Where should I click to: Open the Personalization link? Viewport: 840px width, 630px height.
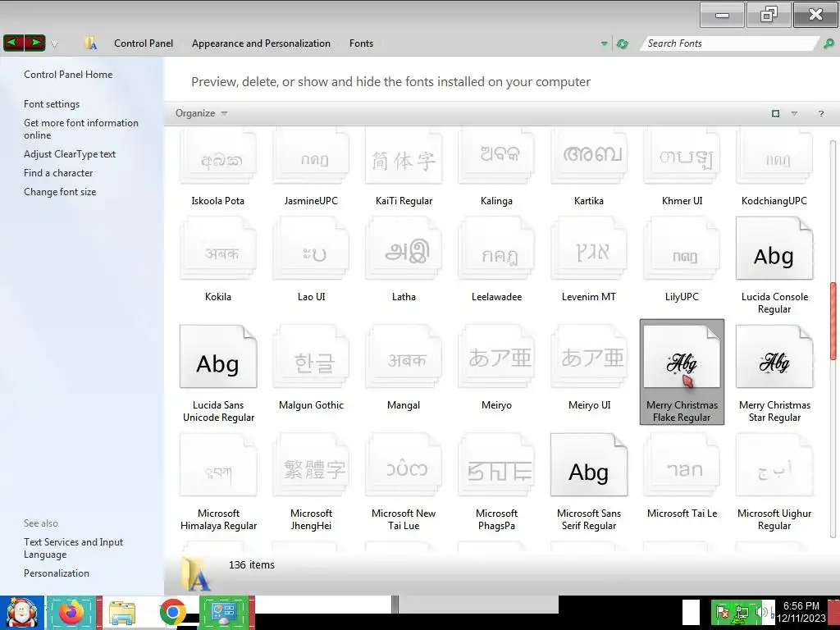point(57,573)
